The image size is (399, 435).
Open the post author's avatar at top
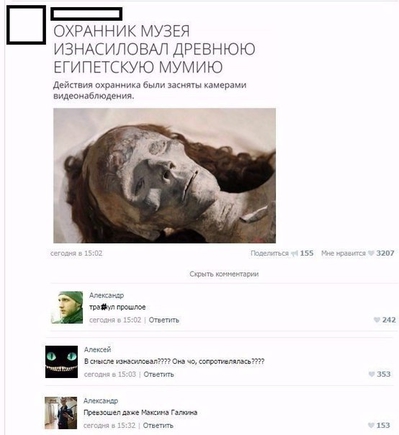[x=26, y=25]
